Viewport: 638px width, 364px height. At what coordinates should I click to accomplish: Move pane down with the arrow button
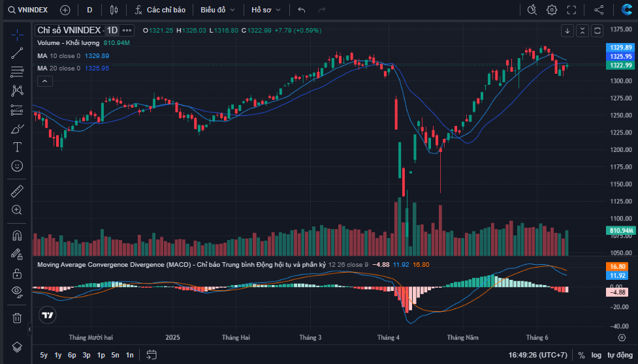tap(567, 31)
